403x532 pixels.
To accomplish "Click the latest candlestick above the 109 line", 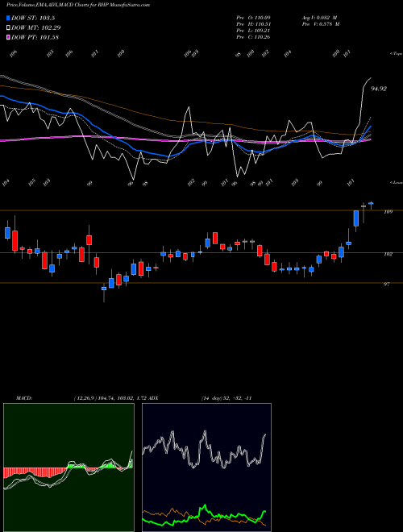I will pyautogui.click(x=371, y=204).
